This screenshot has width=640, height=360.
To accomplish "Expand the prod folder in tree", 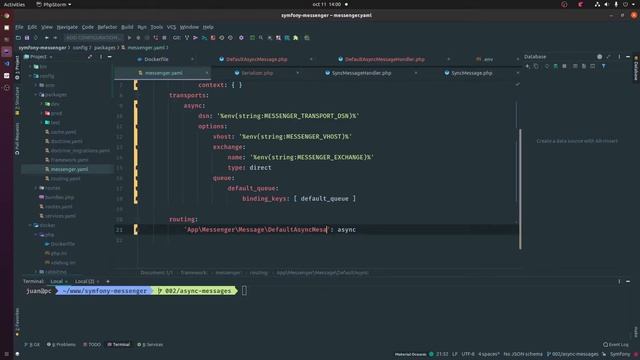I will [42, 113].
